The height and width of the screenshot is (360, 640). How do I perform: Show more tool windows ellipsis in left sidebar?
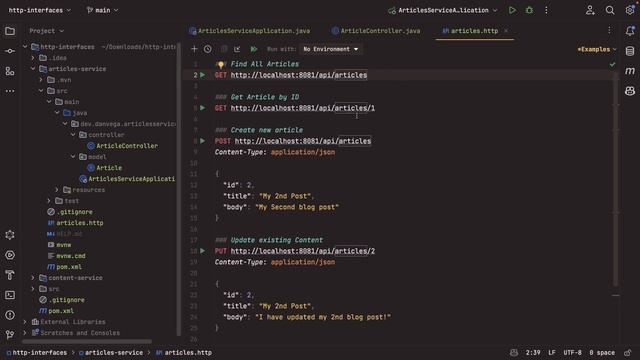point(10,91)
